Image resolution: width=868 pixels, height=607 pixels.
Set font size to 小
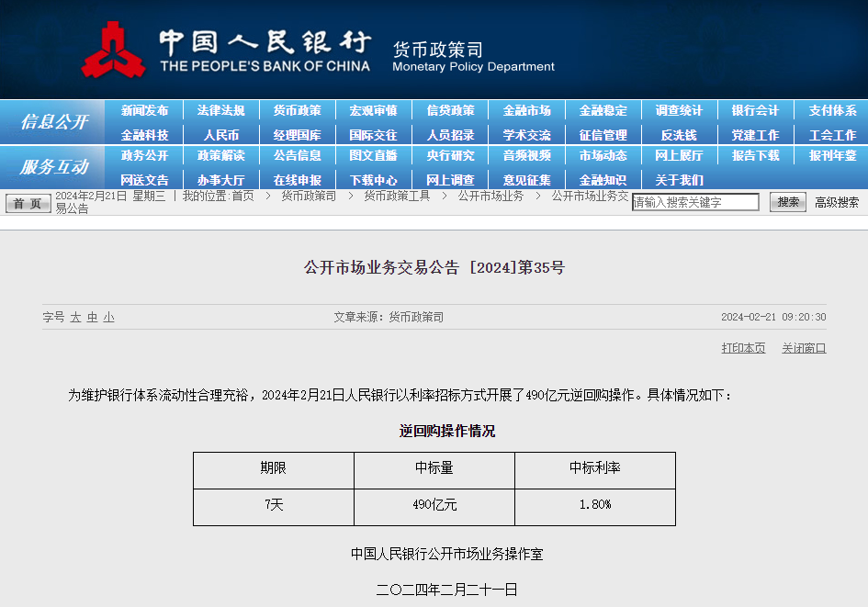pos(108,317)
